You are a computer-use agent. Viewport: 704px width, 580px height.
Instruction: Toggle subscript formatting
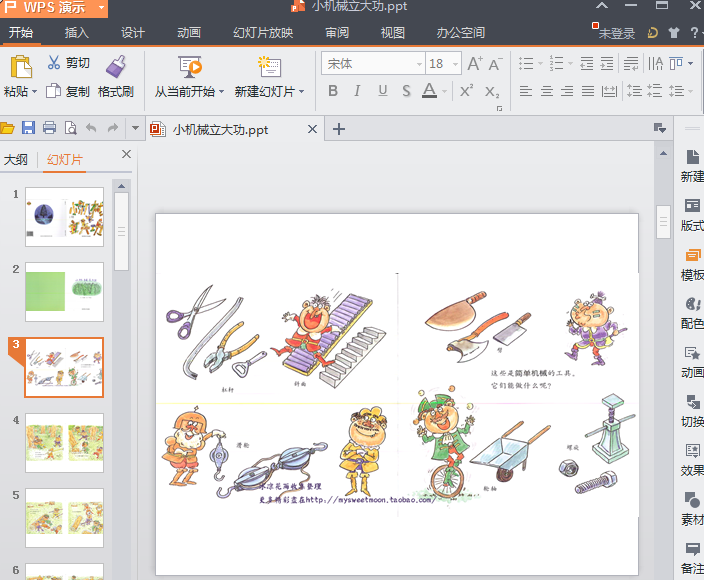(x=492, y=92)
